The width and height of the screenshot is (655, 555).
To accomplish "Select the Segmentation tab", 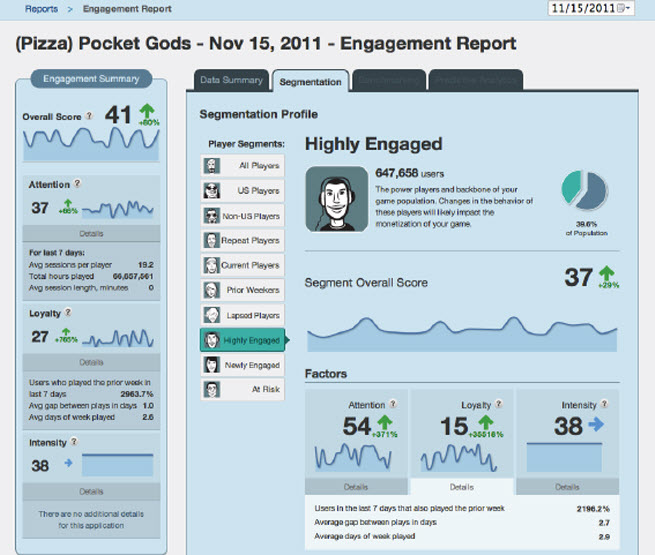I will [x=310, y=81].
